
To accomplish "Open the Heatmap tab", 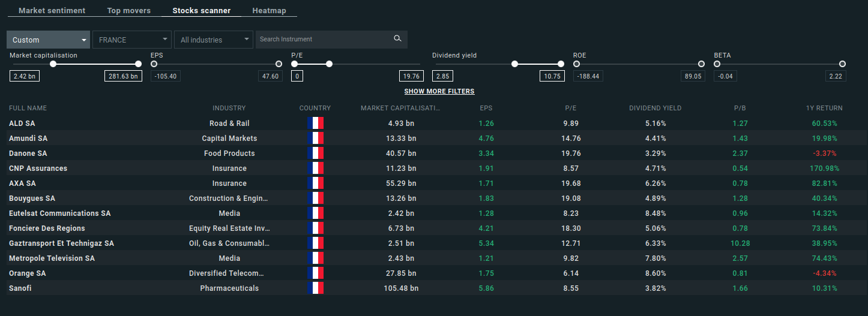I will coord(270,11).
